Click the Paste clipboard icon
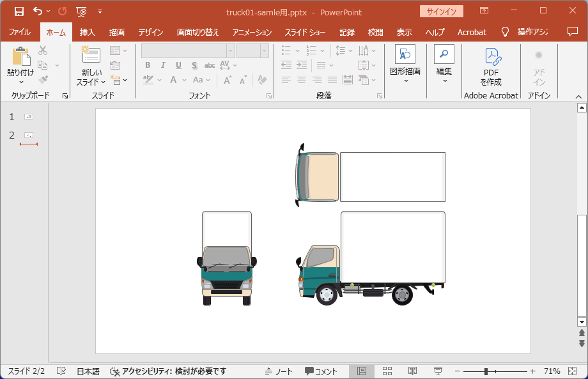Screen dimensions: 588x379 (x=20, y=58)
